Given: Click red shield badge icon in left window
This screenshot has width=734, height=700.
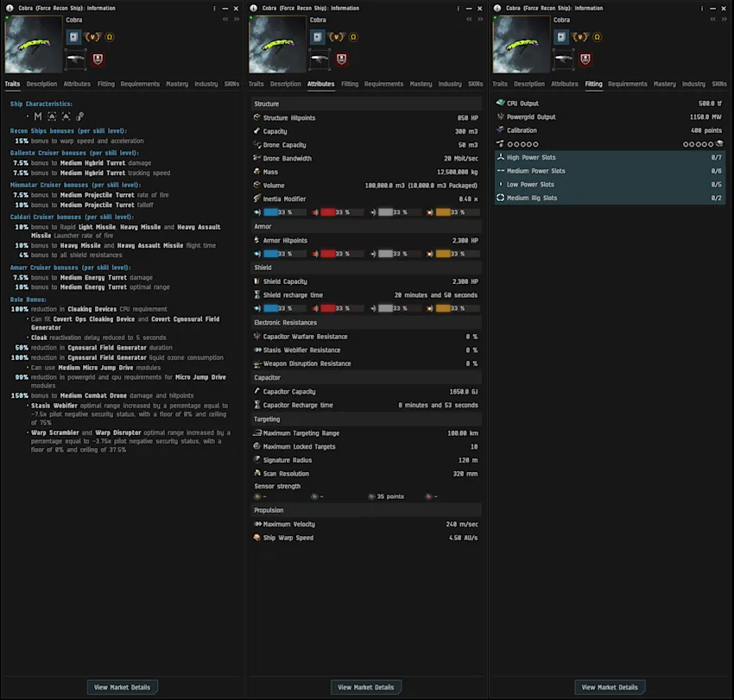Looking at the screenshot, I should coord(98,59).
